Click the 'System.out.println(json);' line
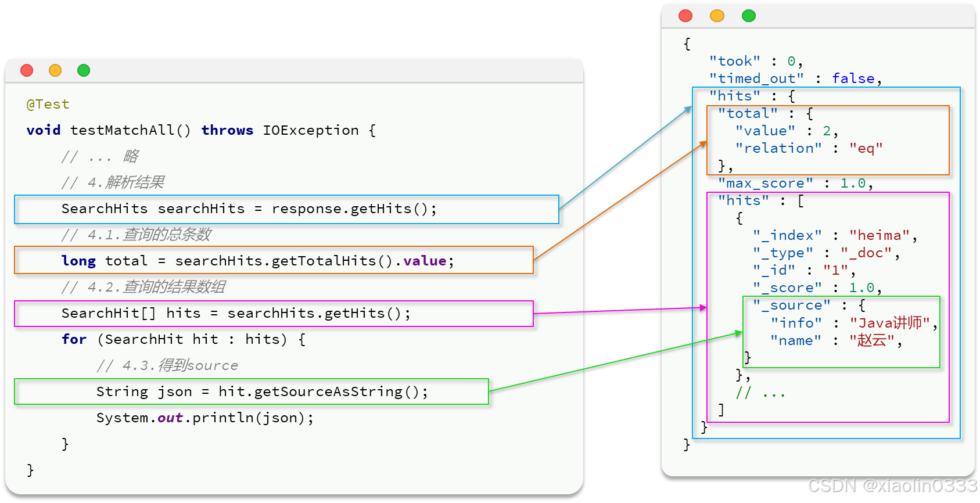The height and width of the screenshot is (503, 980). tap(205, 418)
